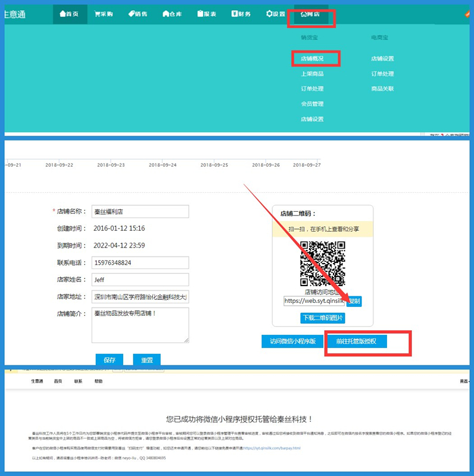Viewport: 474px width, 476px height.
Task: Click the 销货宝 column heading
Action: pos(309,37)
